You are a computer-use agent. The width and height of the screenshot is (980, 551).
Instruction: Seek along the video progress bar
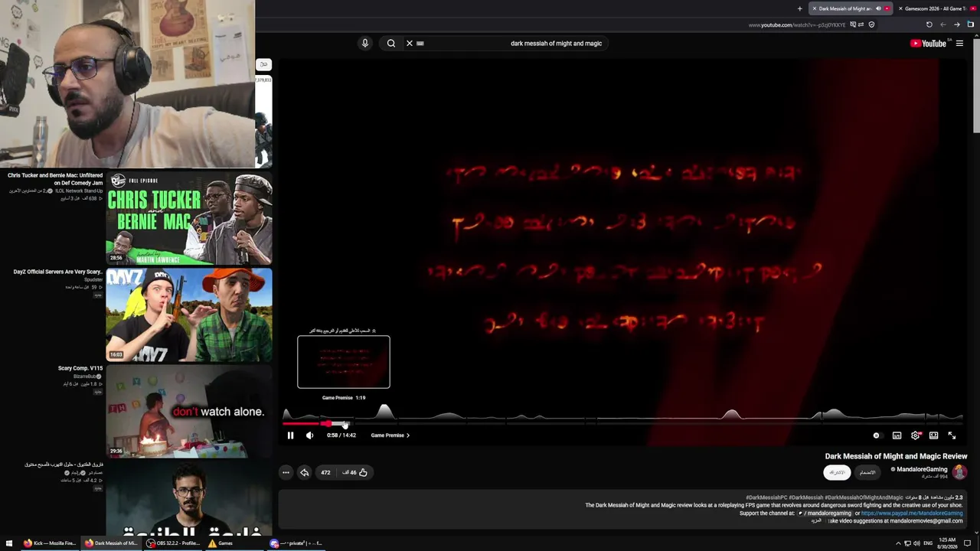pyautogui.click(x=622, y=422)
